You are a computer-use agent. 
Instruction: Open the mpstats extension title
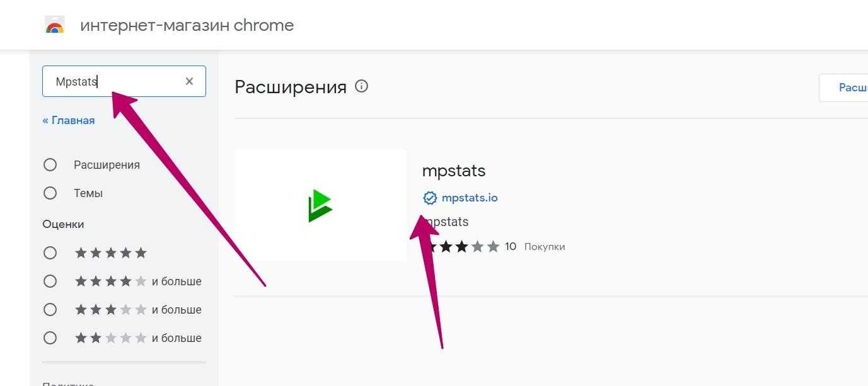click(x=454, y=171)
